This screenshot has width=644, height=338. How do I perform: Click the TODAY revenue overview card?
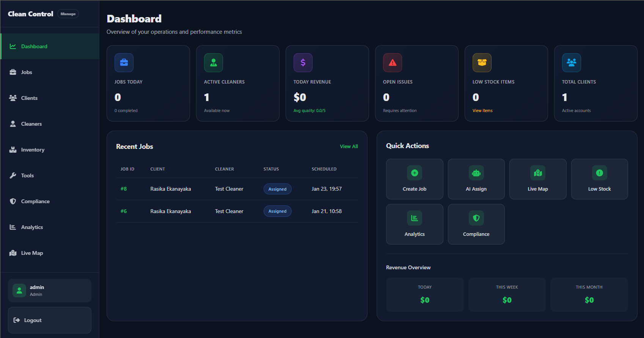click(x=425, y=295)
